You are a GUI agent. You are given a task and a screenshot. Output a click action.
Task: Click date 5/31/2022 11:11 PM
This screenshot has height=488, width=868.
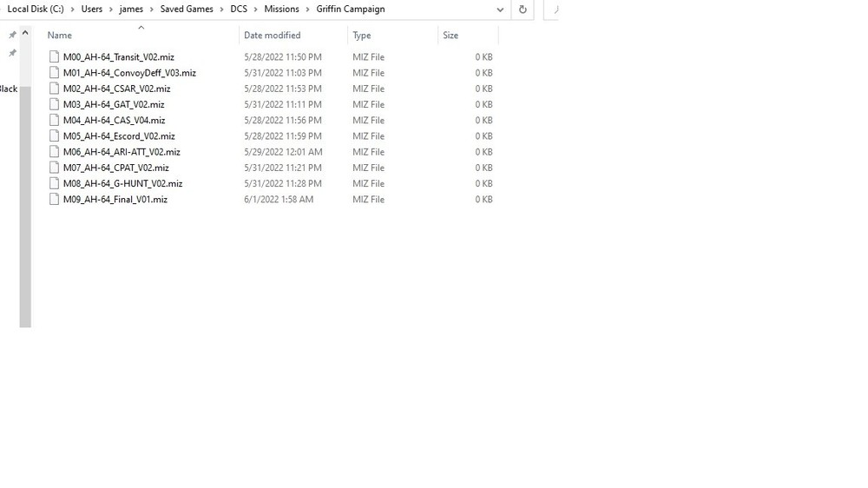point(283,104)
